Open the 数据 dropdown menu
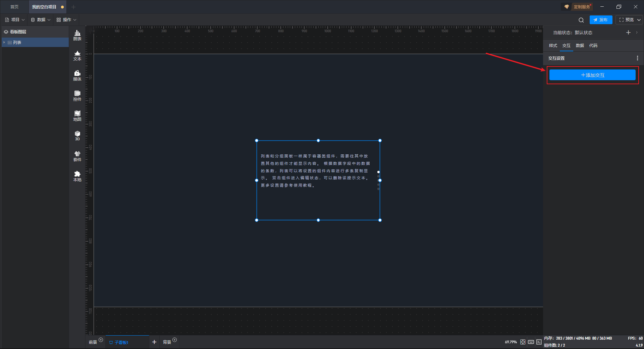The height and width of the screenshot is (349, 644). tap(41, 20)
